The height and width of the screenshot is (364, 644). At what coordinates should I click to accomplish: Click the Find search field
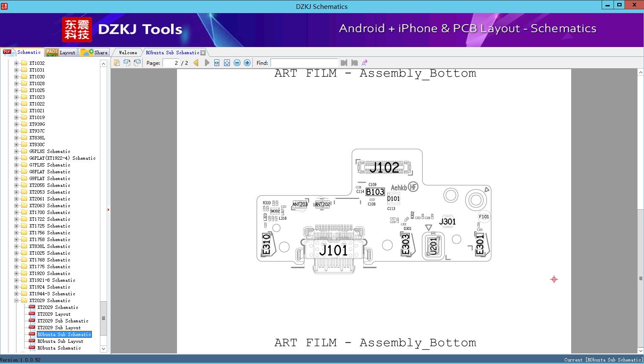click(x=304, y=63)
